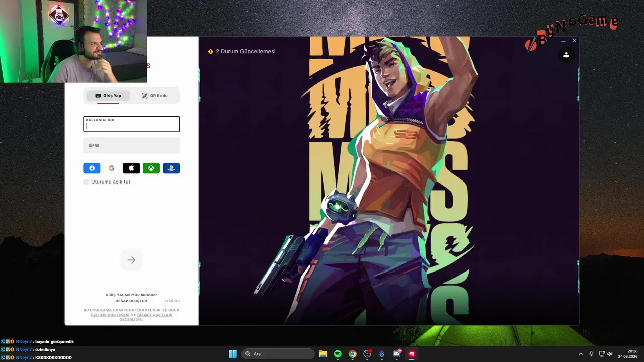This screenshot has width=644, height=362.
Task: Open network settings in the system tray
Action: 602,354
